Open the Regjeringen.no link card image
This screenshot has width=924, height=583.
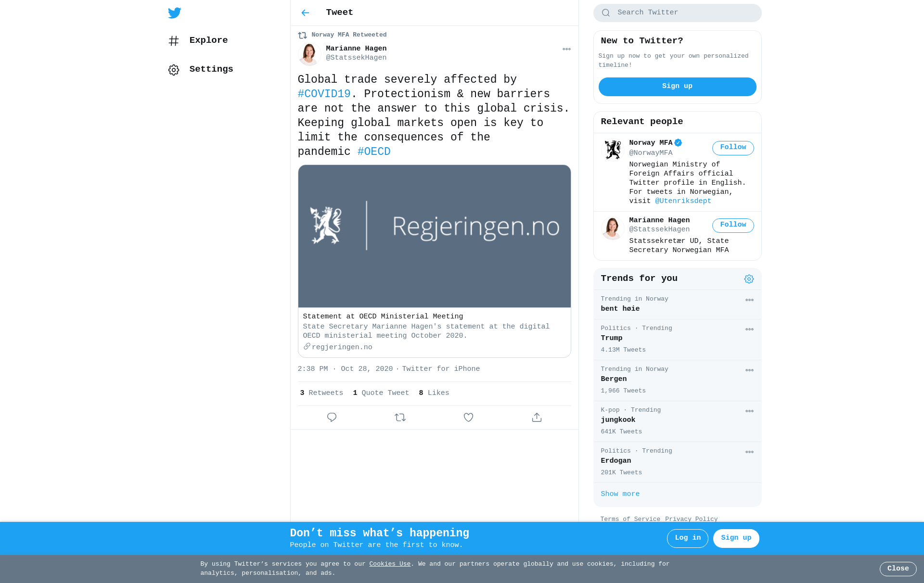[x=434, y=236]
